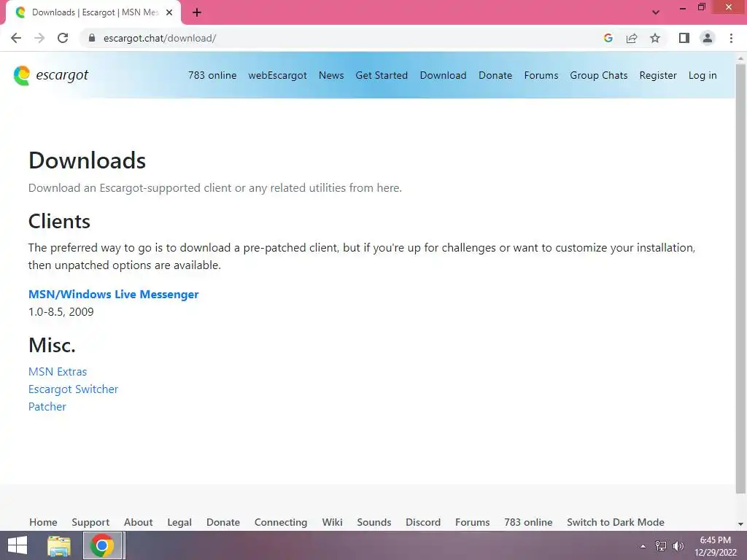Open the Patcher link
The image size is (747, 560).
(x=47, y=407)
